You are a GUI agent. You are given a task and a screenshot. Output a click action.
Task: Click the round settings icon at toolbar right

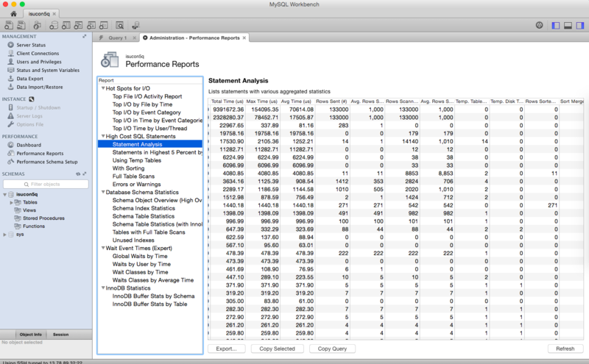(x=539, y=25)
